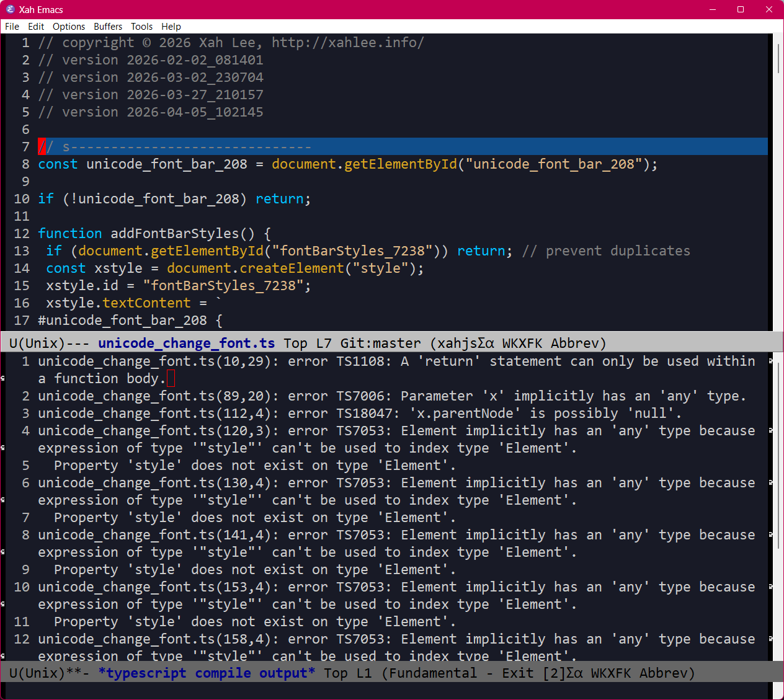This screenshot has height=700, width=784.
Task: Click the highlighted comment line 7 in code
Action: tap(403, 146)
